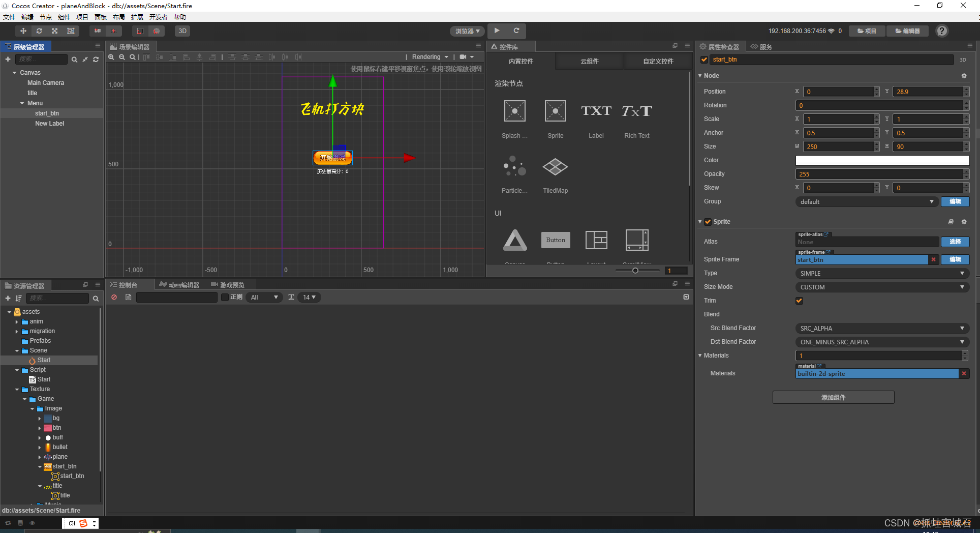This screenshot has height=533, width=980.
Task: Expand the anim folder
Action: click(x=17, y=322)
